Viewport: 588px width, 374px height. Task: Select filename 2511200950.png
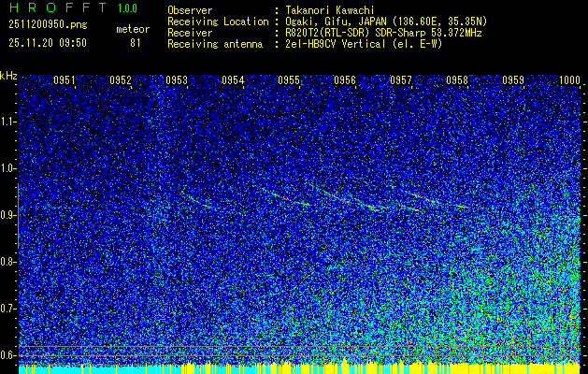point(48,24)
